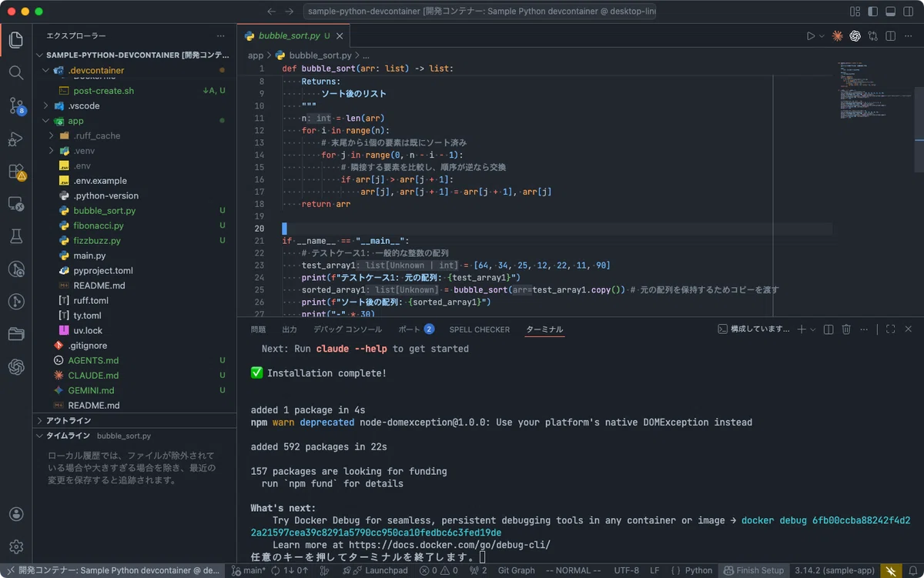Open the Search view in activity bar

(x=16, y=72)
